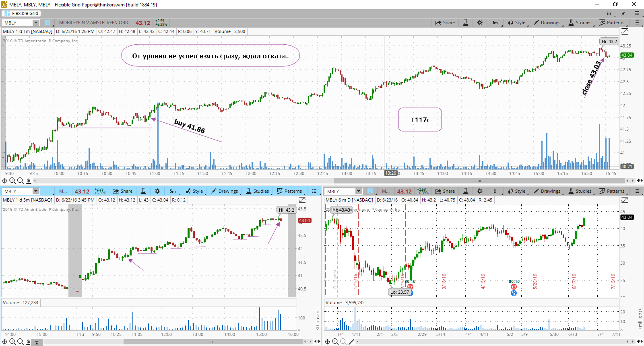
Task: Toggle price-scale mode icon on top chart
Action: (625, 31)
